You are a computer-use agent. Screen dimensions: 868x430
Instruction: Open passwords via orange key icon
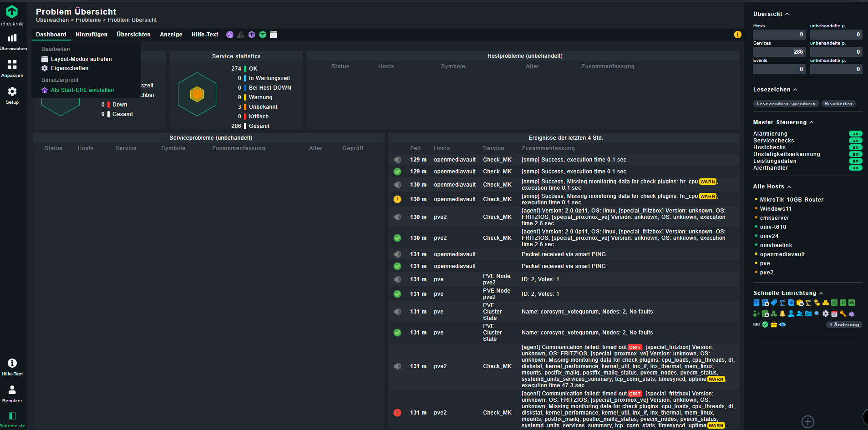pos(843,314)
